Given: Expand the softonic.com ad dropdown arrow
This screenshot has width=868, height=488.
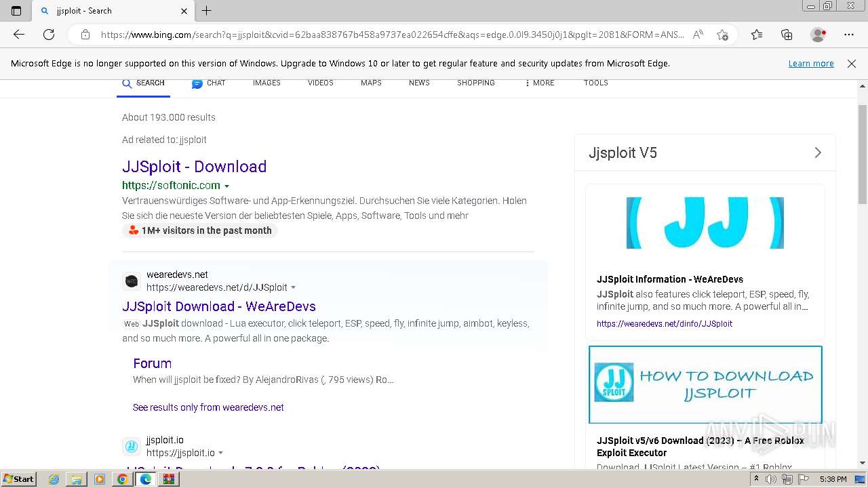Looking at the screenshot, I should tap(226, 186).
